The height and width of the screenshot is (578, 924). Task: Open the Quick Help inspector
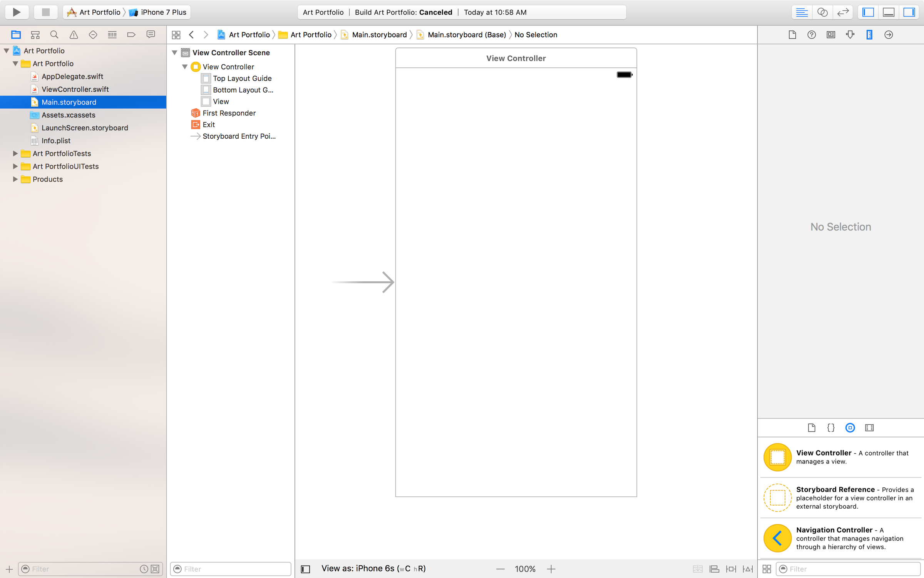(811, 34)
